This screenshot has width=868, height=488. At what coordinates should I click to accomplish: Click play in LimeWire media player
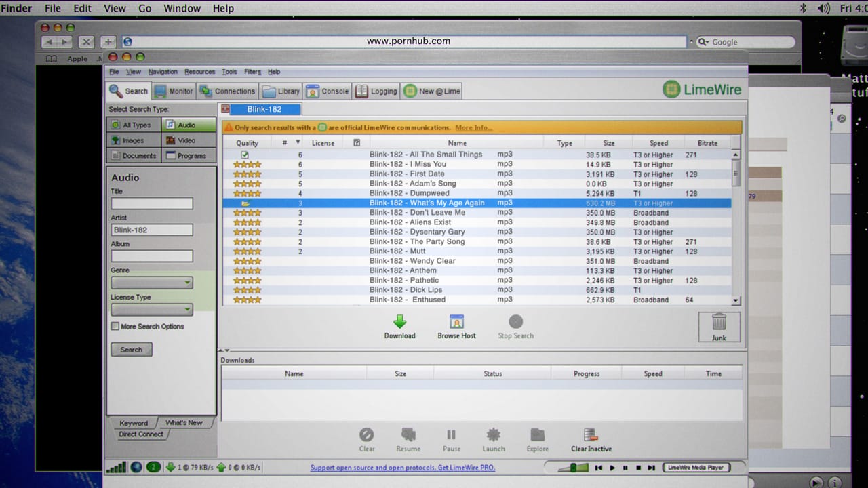(612, 468)
